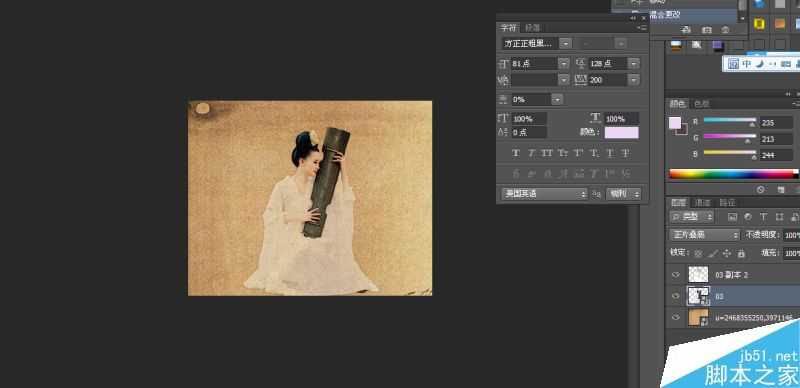
Task: Open the leading 128点 dropdown
Action: 634,64
